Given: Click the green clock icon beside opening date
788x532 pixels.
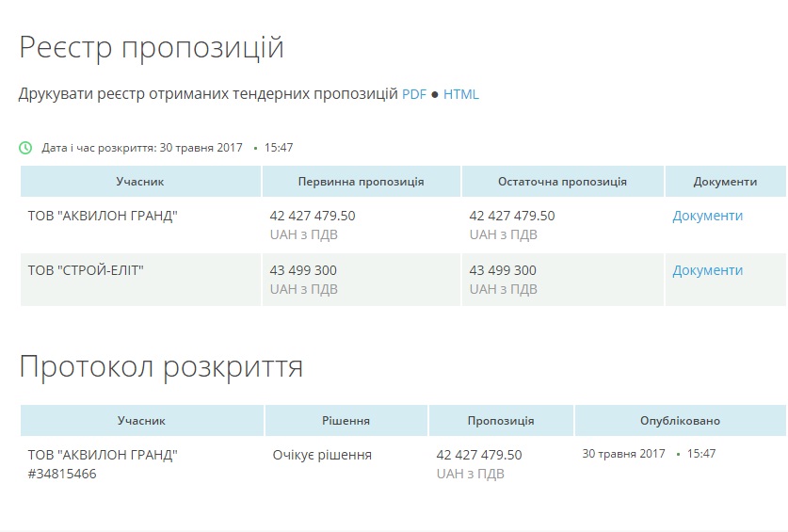Looking at the screenshot, I should [x=25, y=148].
